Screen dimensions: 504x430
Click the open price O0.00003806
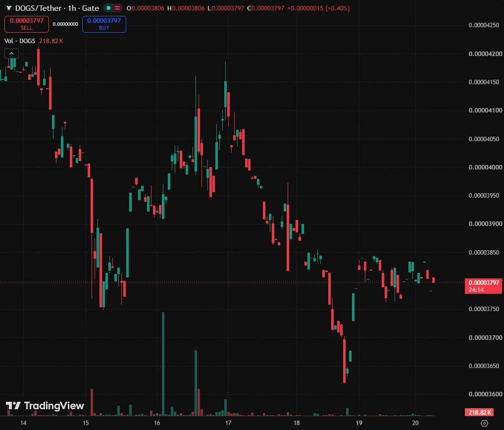point(145,8)
